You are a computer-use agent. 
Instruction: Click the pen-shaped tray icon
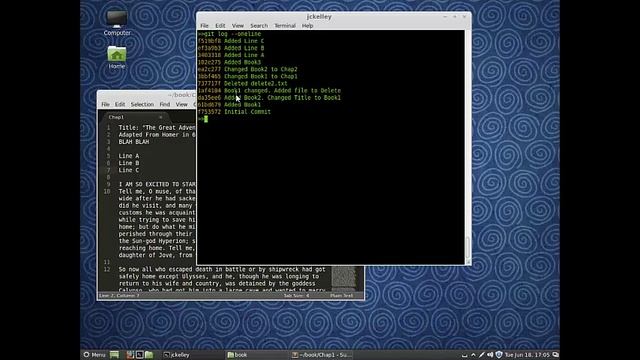tap(482, 355)
